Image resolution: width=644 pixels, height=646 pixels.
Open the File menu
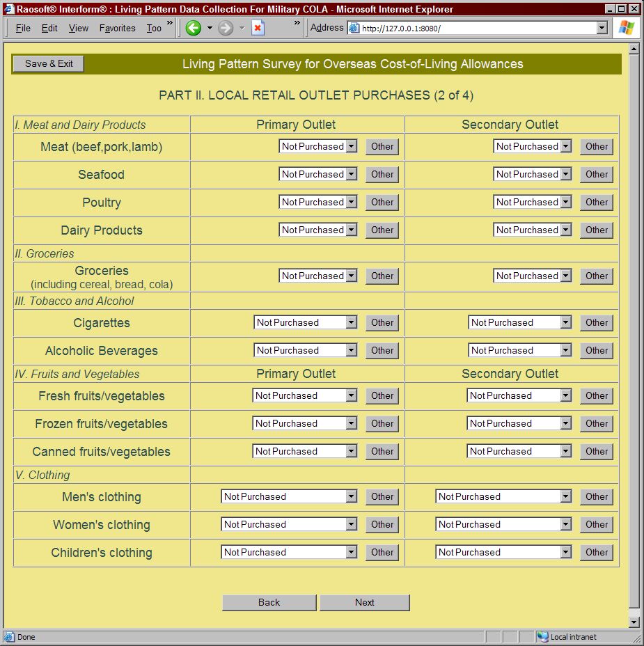coord(23,28)
